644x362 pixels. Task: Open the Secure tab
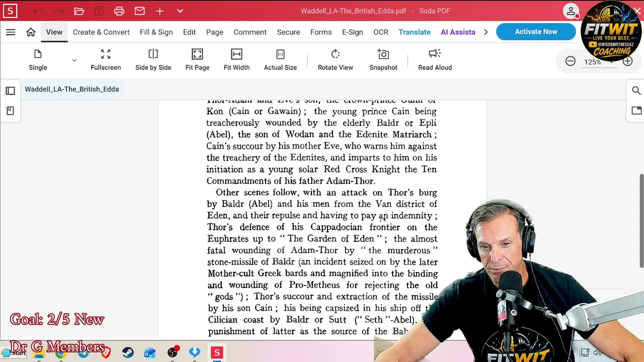(288, 32)
